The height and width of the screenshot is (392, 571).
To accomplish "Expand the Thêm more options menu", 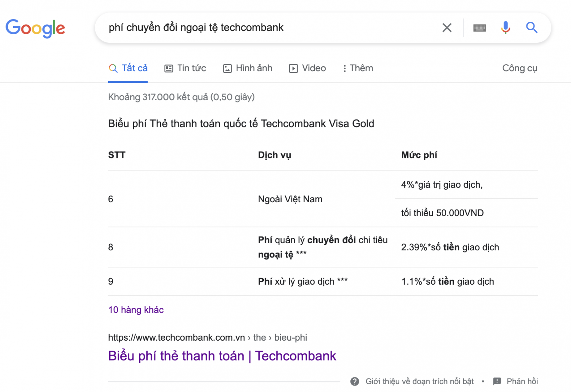I will [x=358, y=68].
